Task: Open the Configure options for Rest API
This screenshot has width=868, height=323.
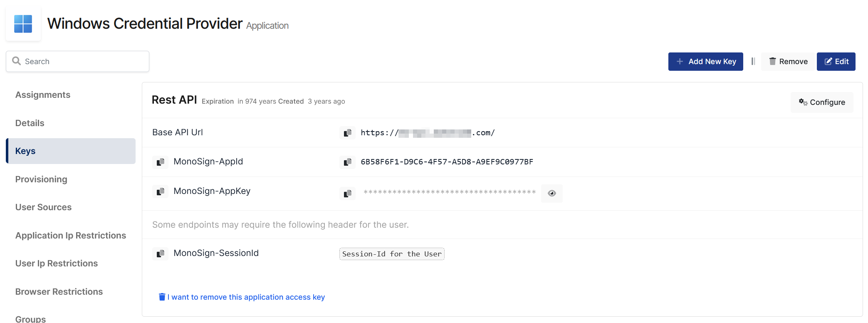Action: 822,102
